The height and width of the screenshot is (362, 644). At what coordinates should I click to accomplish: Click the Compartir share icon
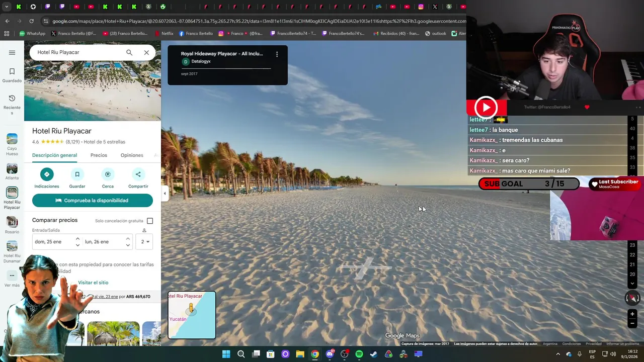(138, 174)
